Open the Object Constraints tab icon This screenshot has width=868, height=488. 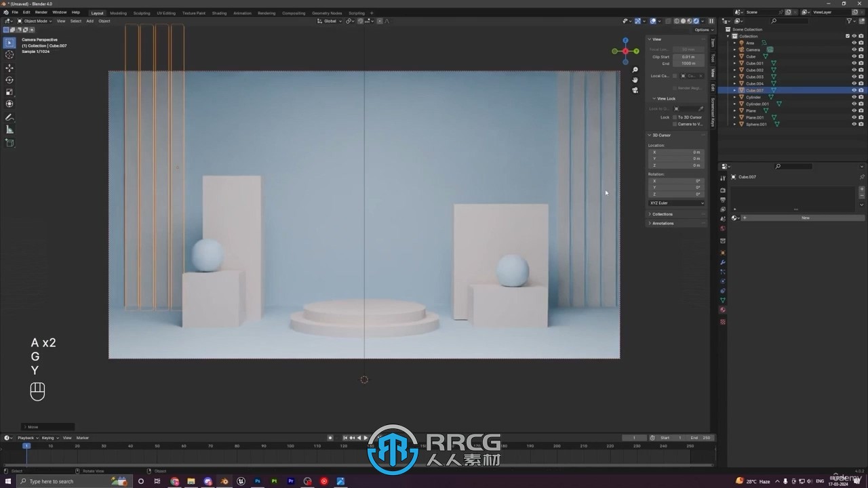click(x=723, y=291)
